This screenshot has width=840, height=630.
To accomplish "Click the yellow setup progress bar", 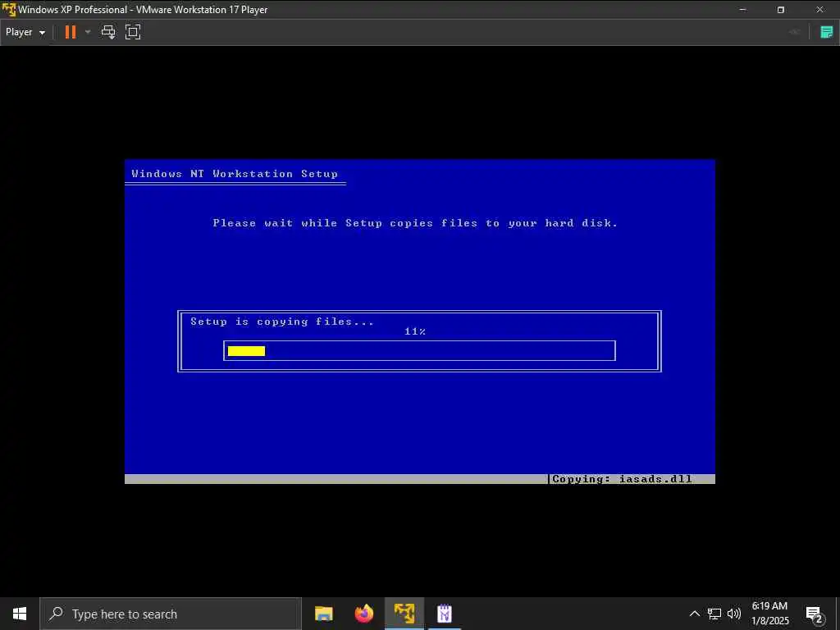I will pyautogui.click(x=246, y=351).
